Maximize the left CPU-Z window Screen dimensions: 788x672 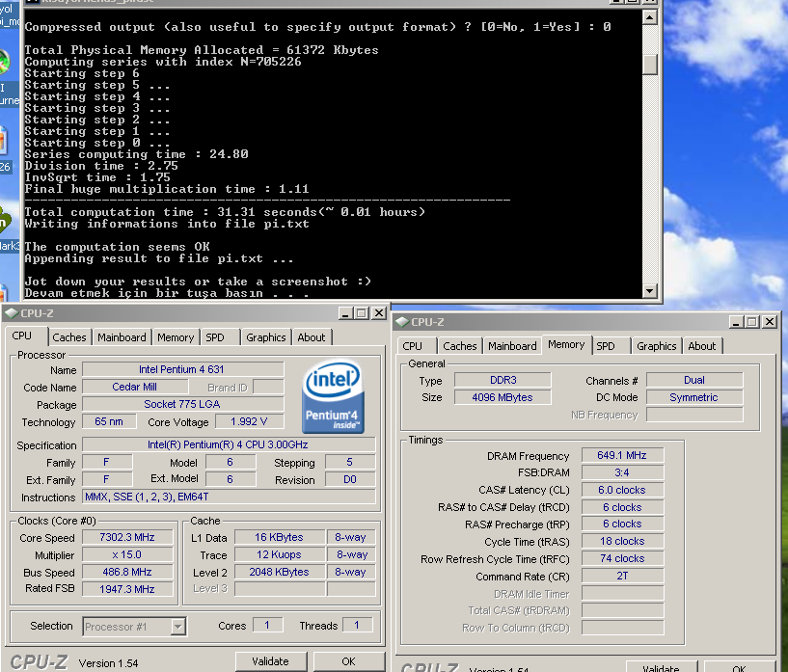pyautogui.click(x=362, y=313)
